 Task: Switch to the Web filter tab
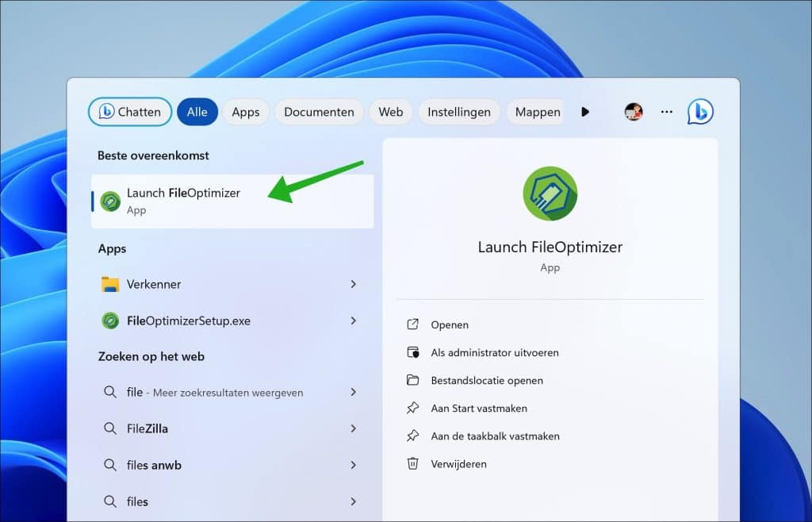pos(390,112)
